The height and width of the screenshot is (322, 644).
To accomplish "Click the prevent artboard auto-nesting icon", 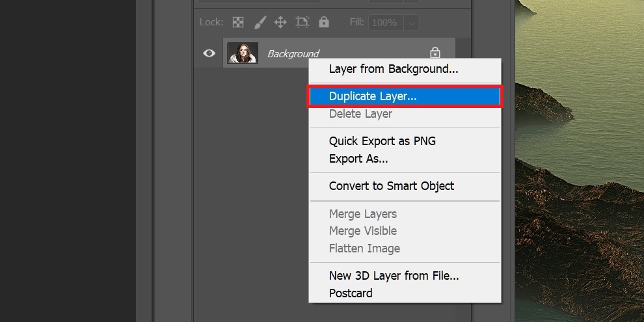I will click(x=302, y=22).
